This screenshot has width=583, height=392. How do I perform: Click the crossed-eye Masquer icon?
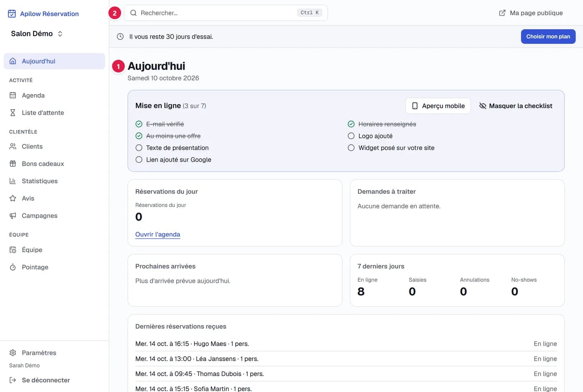(x=483, y=106)
